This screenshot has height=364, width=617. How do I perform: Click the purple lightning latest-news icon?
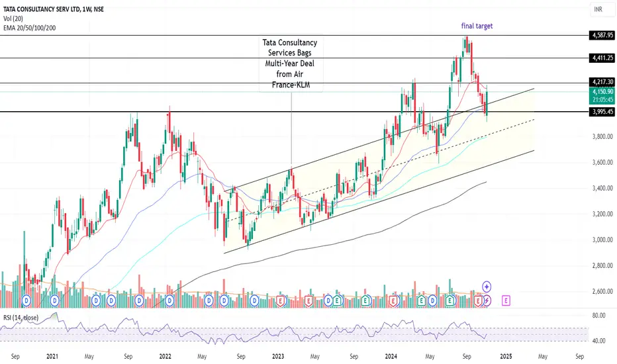(487, 301)
